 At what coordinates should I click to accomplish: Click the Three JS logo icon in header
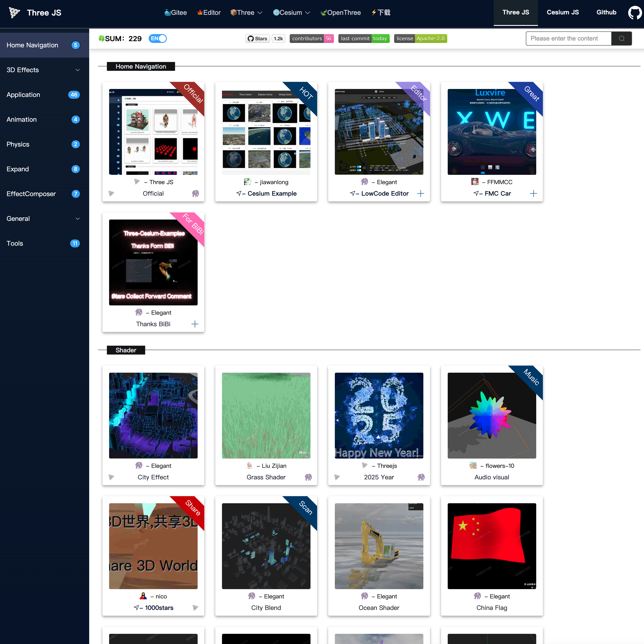14,13
